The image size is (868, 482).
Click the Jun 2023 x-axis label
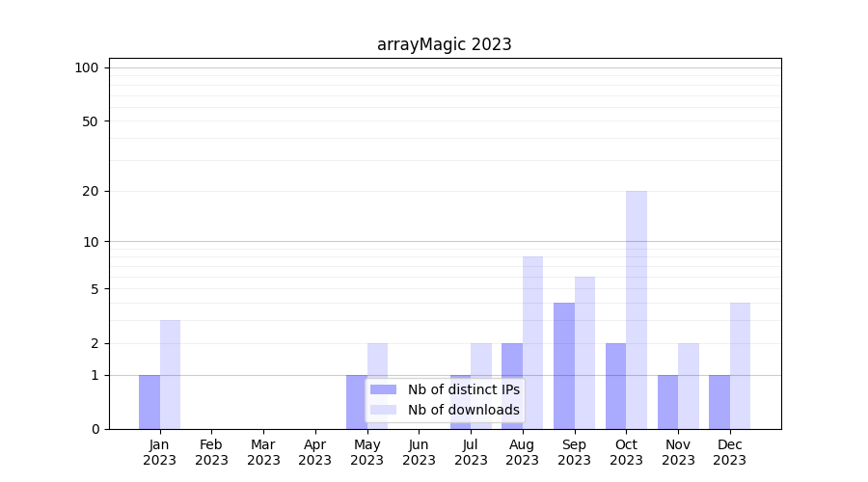pyautogui.click(x=419, y=452)
